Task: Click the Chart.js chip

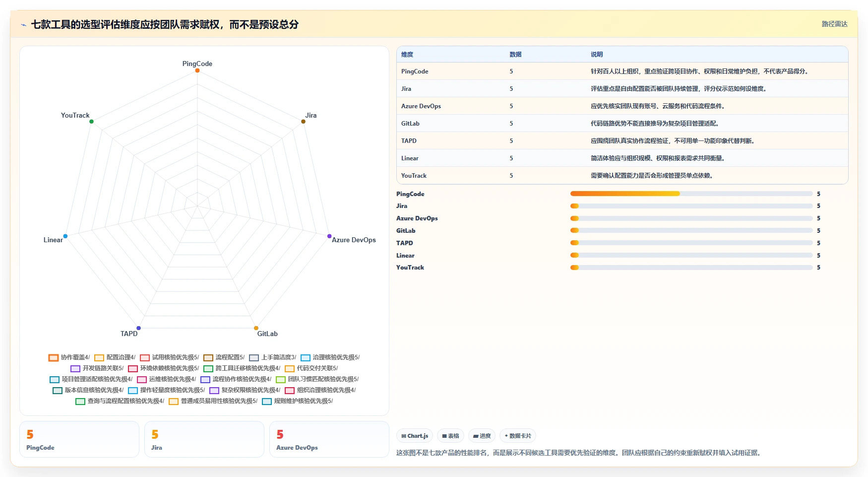Action: tap(415, 436)
